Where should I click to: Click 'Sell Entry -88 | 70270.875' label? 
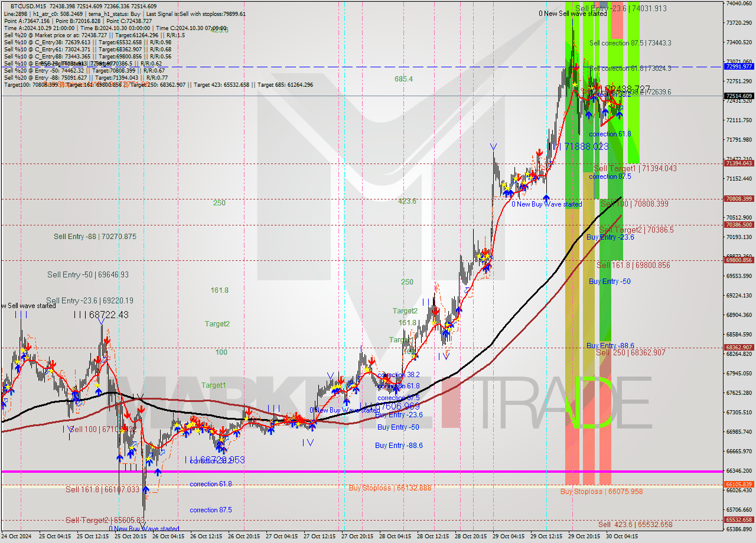click(x=95, y=237)
